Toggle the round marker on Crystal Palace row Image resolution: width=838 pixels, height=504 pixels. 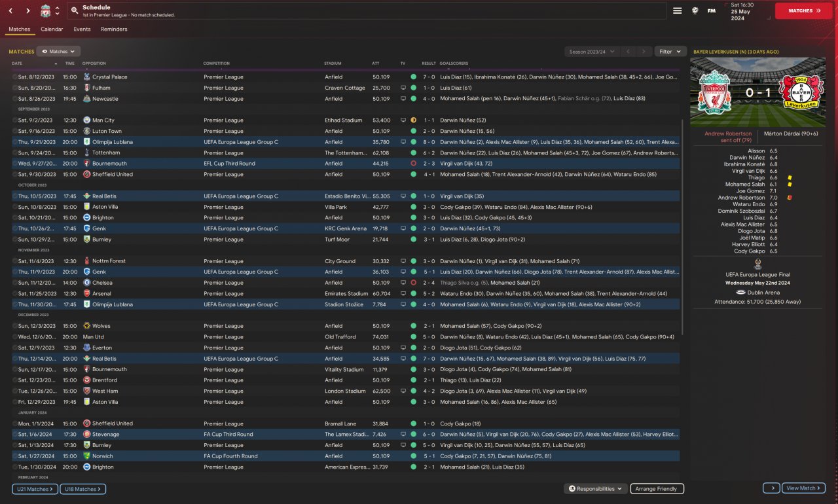14,77
